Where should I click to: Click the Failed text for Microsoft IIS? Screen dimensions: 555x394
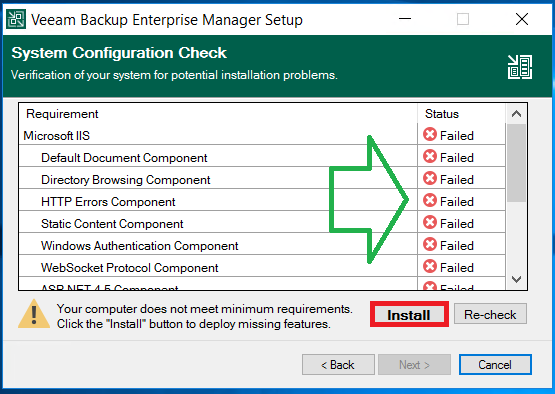[457, 136]
